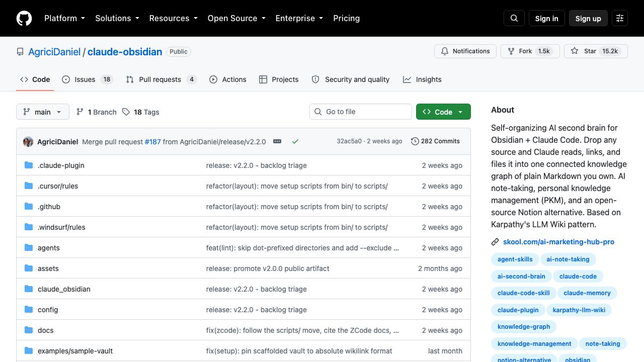Open the examples/sample-vault folder name
The image size is (644, 362).
[x=75, y=351]
